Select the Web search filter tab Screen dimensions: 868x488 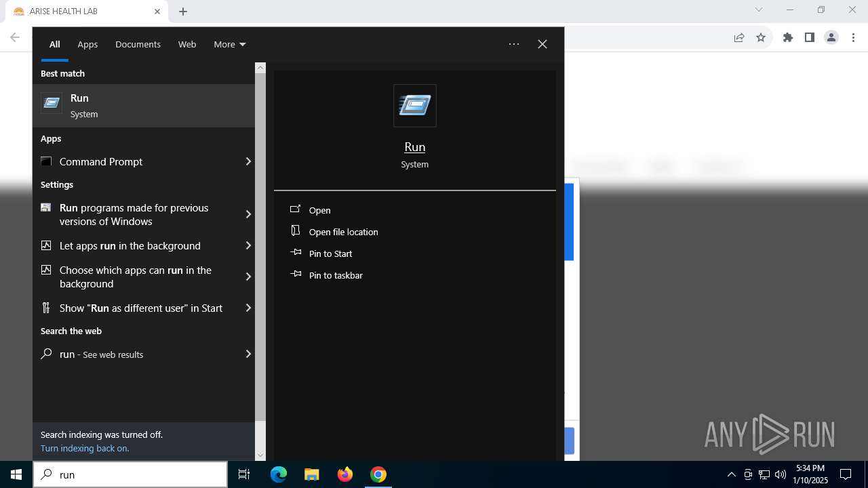click(187, 44)
